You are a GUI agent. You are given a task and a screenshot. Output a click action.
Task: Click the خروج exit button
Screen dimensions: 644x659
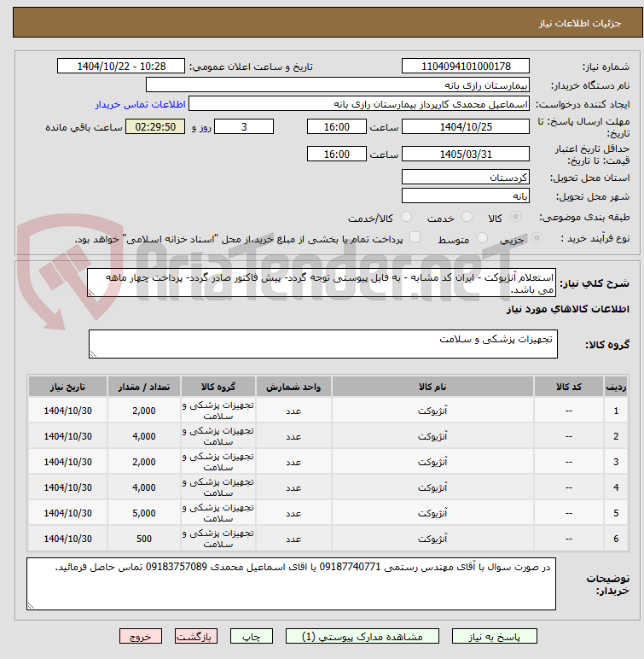click(x=140, y=636)
